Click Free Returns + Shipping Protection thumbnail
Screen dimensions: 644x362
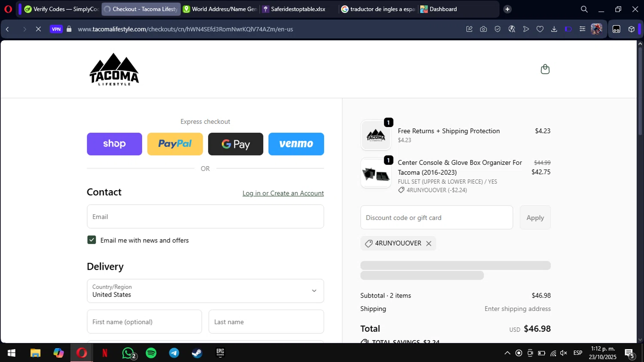(x=376, y=135)
